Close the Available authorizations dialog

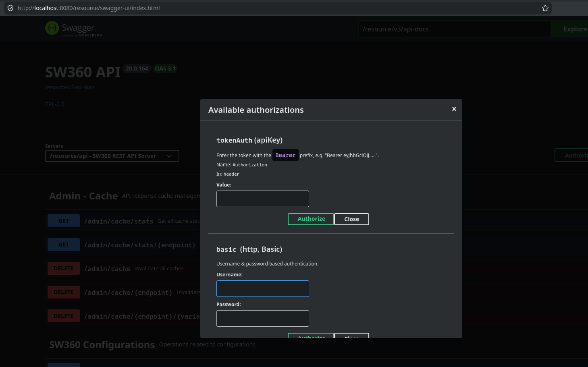pyautogui.click(x=454, y=109)
